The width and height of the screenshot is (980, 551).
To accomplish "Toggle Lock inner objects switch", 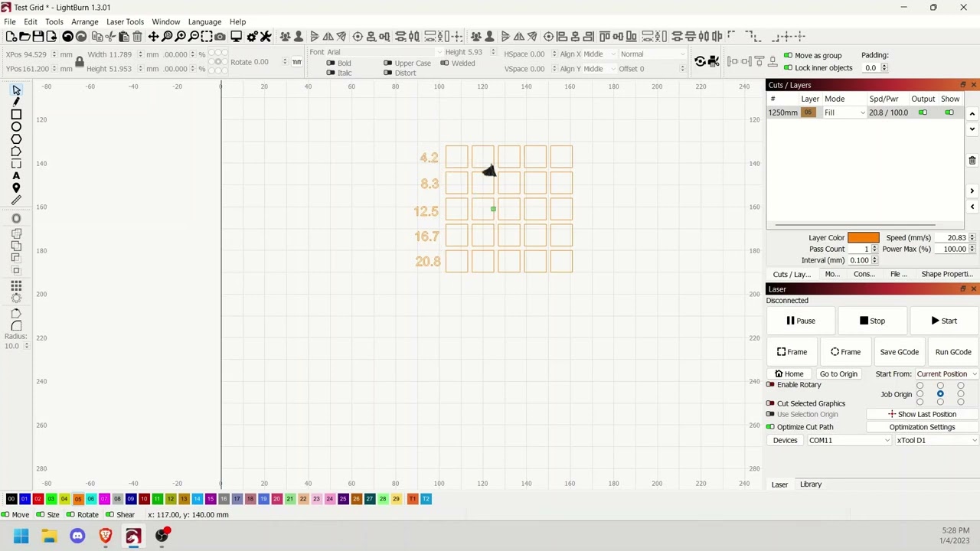I will 788,67.
